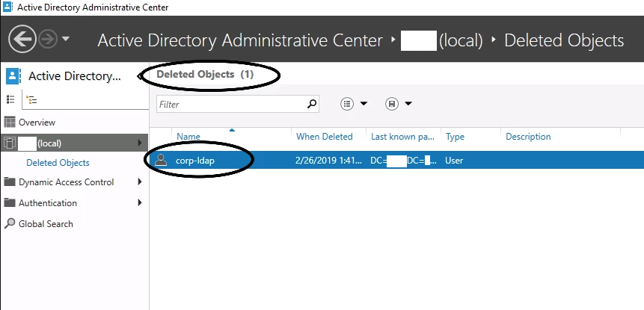
Task: Select Dynamic Access Control node
Action: pos(66,182)
